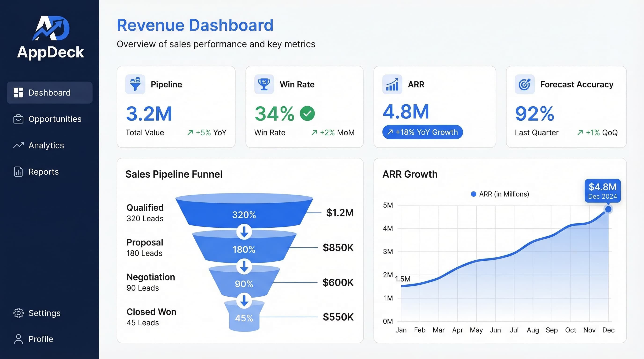Click the Qualified stage label
Screen dimensions: 644x359
[x=145, y=208]
